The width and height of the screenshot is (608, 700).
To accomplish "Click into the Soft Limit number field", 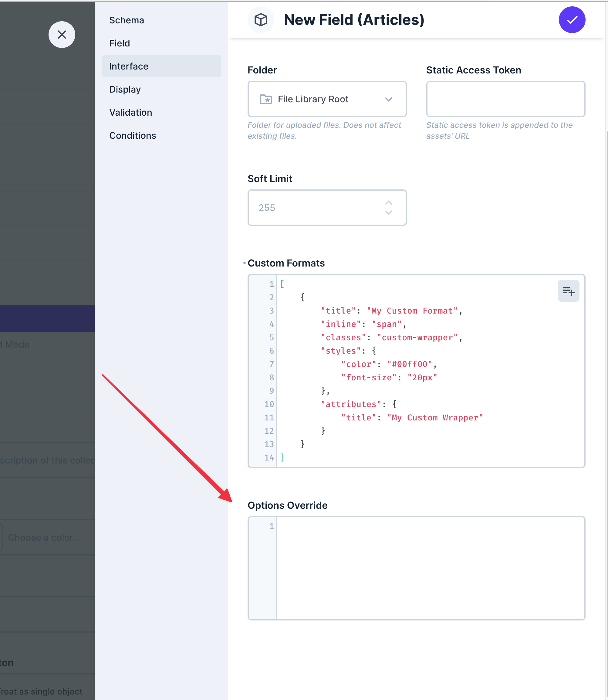I will pyautogui.click(x=327, y=208).
